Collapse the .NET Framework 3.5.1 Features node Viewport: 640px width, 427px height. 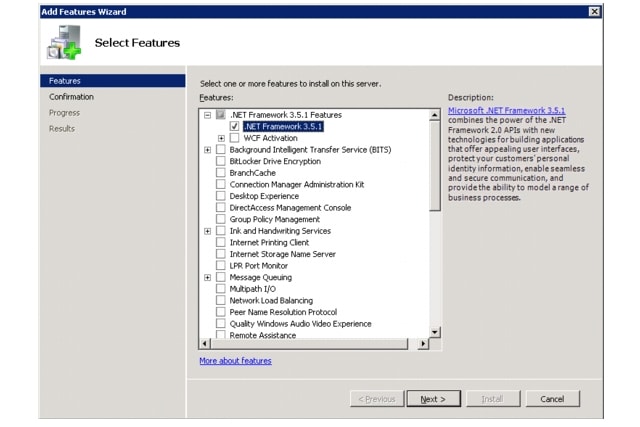click(x=207, y=115)
